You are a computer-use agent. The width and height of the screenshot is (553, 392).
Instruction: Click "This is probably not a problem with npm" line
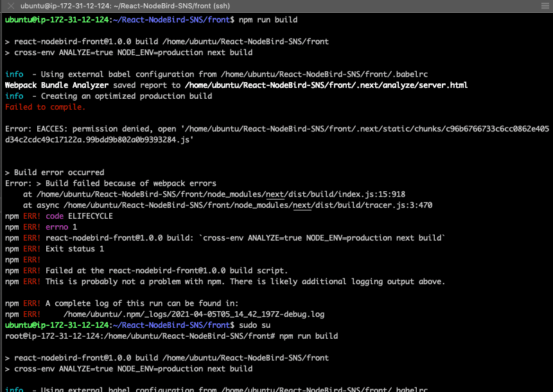(x=245, y=281)
